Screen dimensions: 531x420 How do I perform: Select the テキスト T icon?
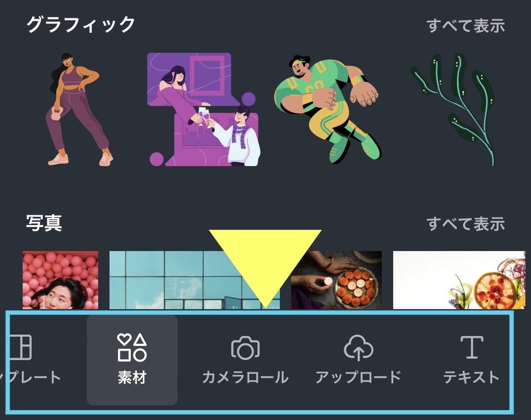(472, 347)
